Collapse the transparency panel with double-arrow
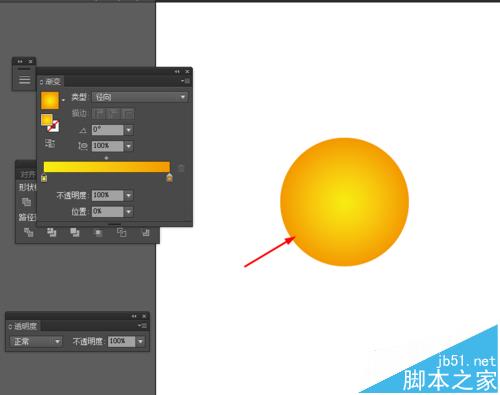 coord(134,316)
